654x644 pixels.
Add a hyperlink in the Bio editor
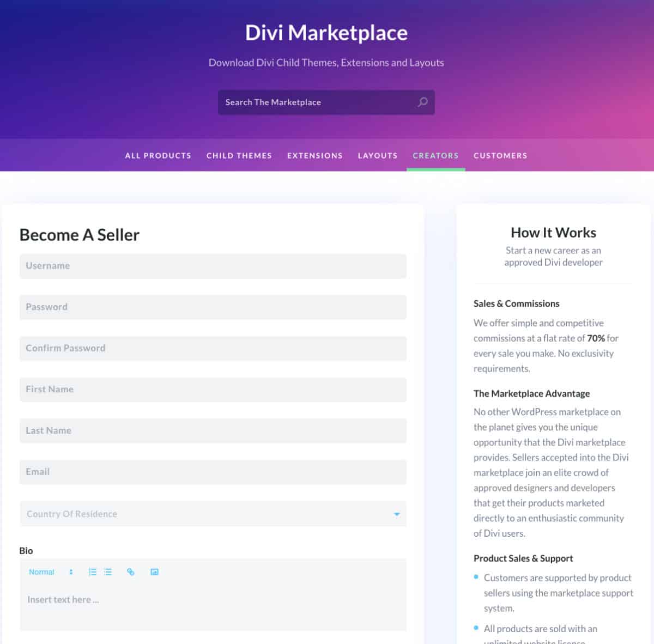coord(131,572)
